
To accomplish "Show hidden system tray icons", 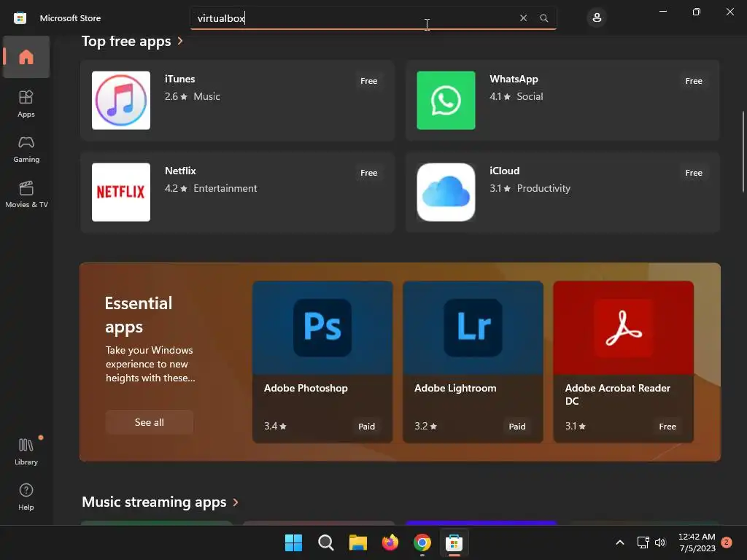I will 620,542.
